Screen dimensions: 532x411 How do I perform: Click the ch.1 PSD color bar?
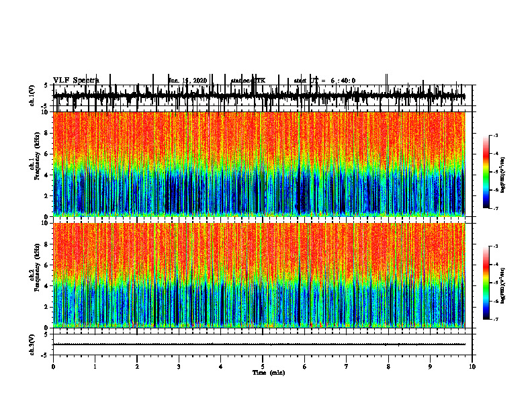click(x=486, y=172)
